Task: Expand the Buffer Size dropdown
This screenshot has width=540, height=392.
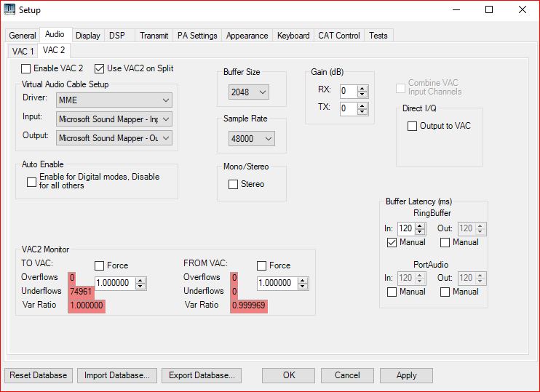Action: click(248, 92)
